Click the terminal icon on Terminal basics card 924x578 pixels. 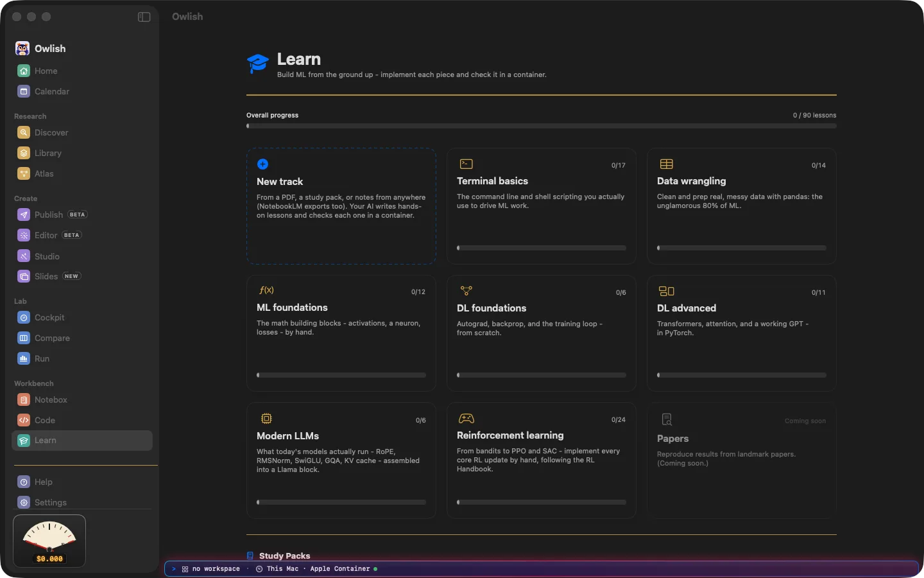[466, 164]
